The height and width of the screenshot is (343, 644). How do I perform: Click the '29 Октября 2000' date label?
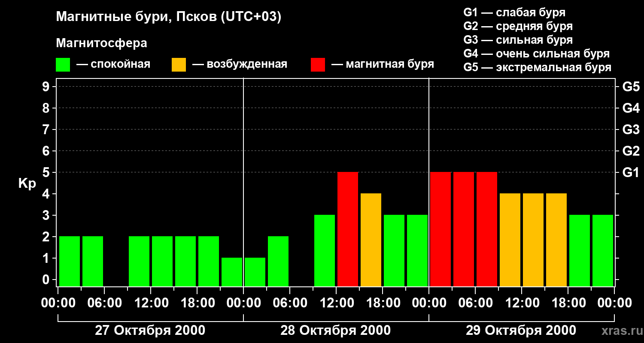(x=521, y=331)
